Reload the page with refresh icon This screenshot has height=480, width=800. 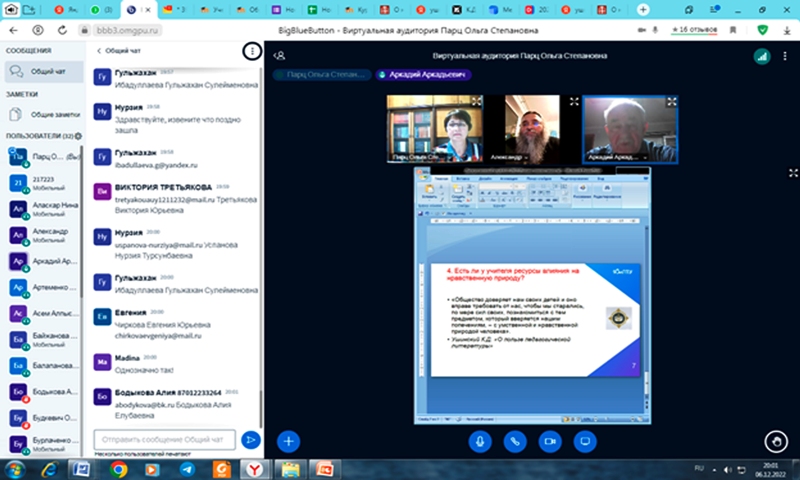click(62, 31)
